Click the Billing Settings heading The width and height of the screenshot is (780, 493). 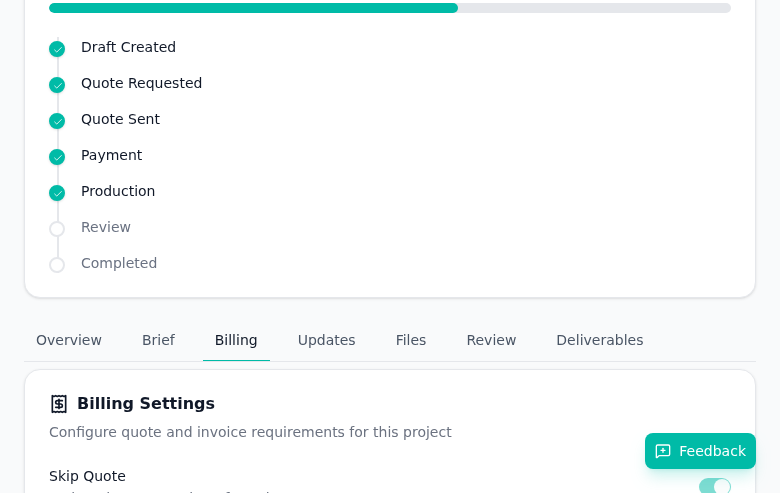coord(146,403)
